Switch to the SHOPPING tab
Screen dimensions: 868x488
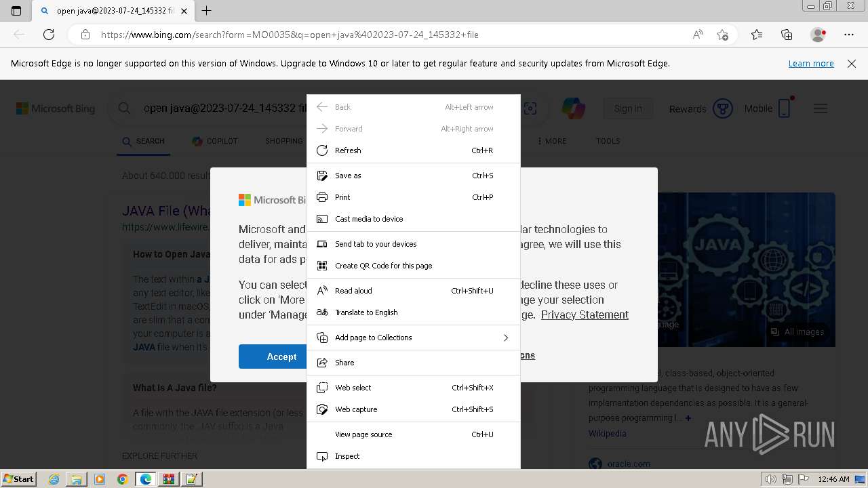[x=284, y=141]
